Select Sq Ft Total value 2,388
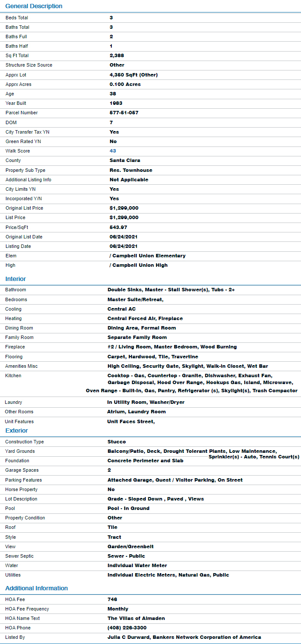Image resolution: width=301 pixels, height=644 pixels. (117, 55)
